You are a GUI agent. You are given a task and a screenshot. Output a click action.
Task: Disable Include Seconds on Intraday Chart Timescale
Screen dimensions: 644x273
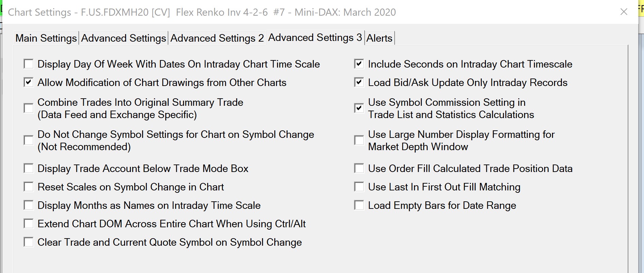pos(359,64)
